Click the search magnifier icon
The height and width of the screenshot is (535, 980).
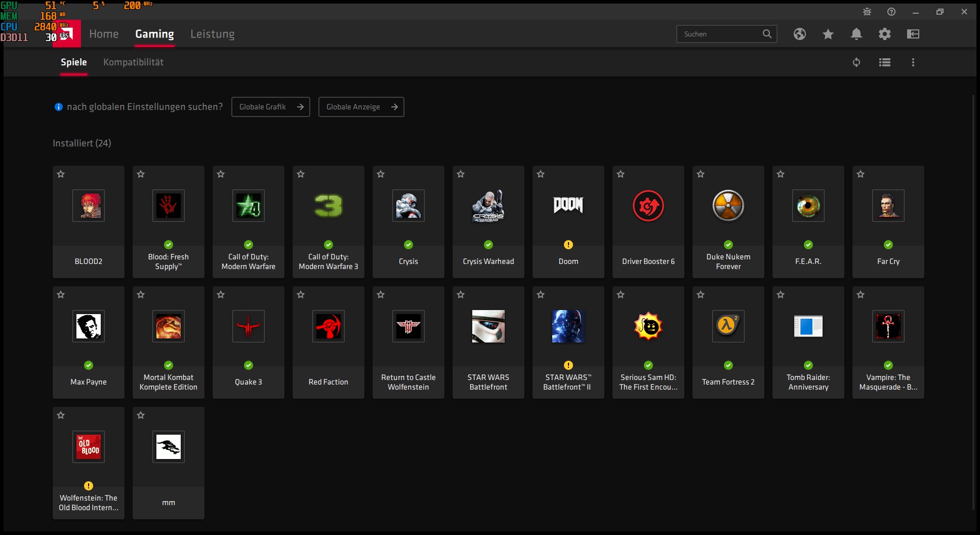tap(767, 34)
